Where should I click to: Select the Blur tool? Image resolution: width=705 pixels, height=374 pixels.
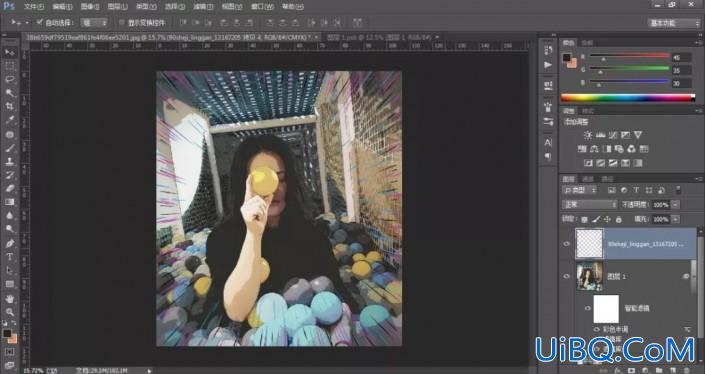(x=9, y=216)
